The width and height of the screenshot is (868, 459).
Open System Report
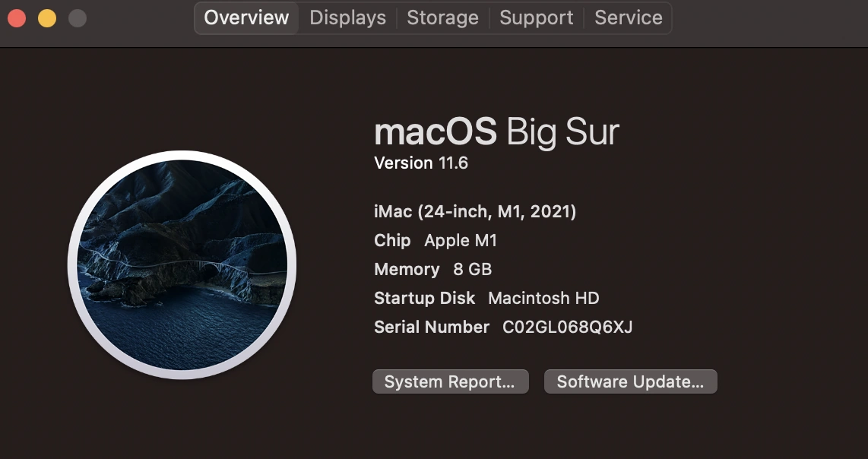click(450, 381)
